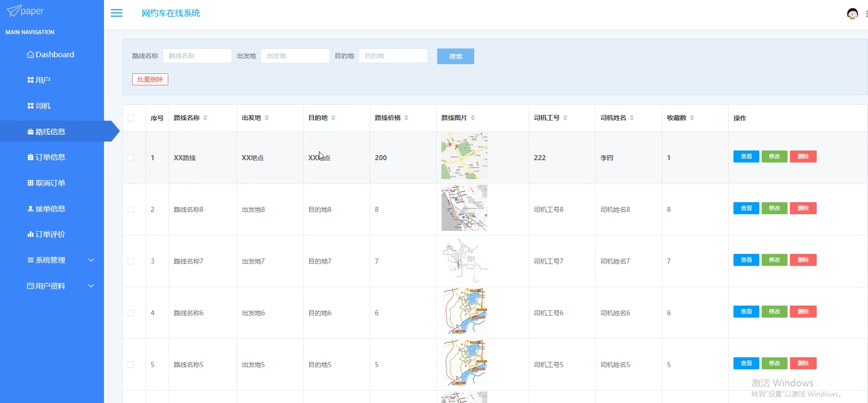The height and width of the screenshot is (403, 868).
Task: Click the table icon beside 取消订单
Action: (31, 183)
